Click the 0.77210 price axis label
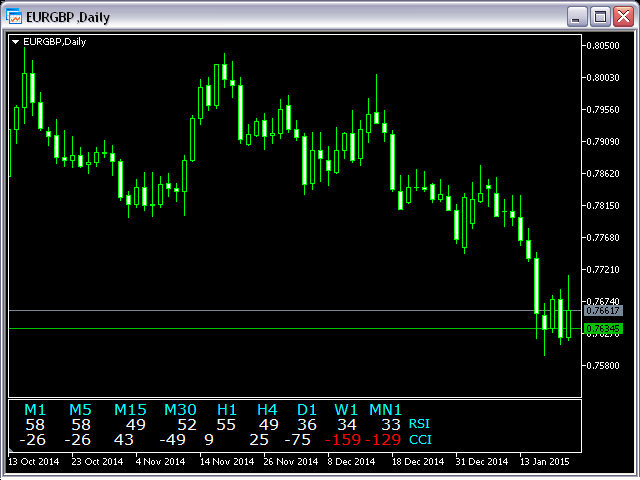The image size is (640, 480). [x=603, y=270]
